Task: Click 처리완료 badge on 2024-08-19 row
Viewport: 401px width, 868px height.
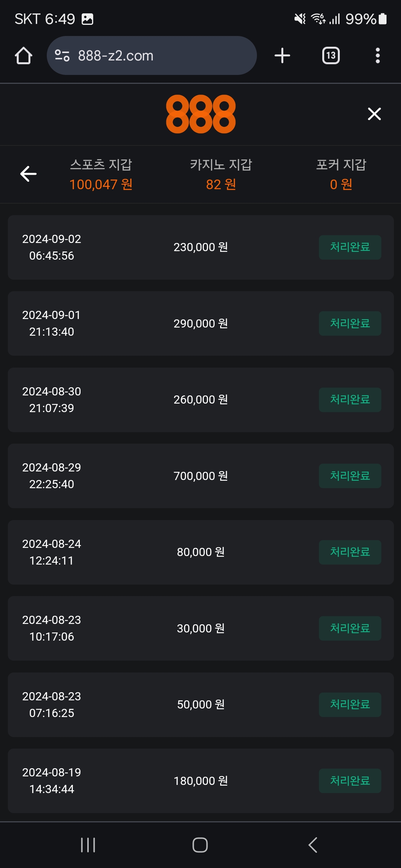Action: click(x=350, y=781)
